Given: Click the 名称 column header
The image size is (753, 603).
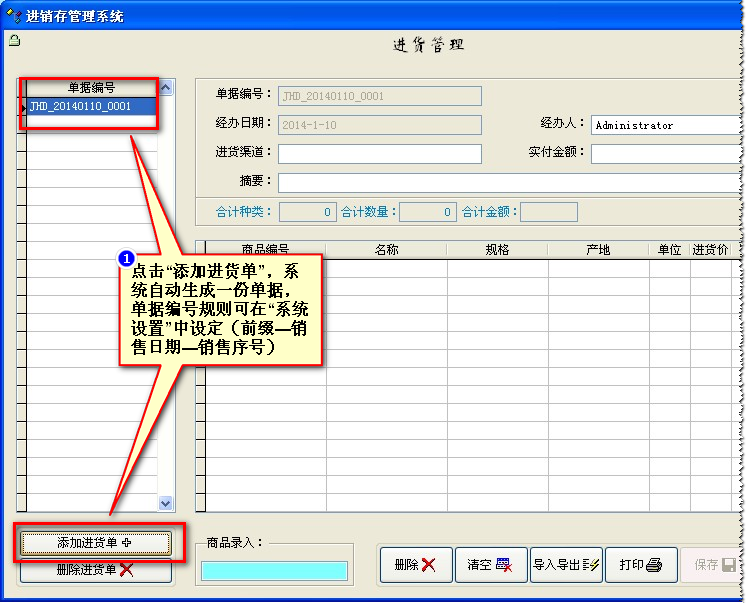Looking at the screenshot, I should pos(387,250).
